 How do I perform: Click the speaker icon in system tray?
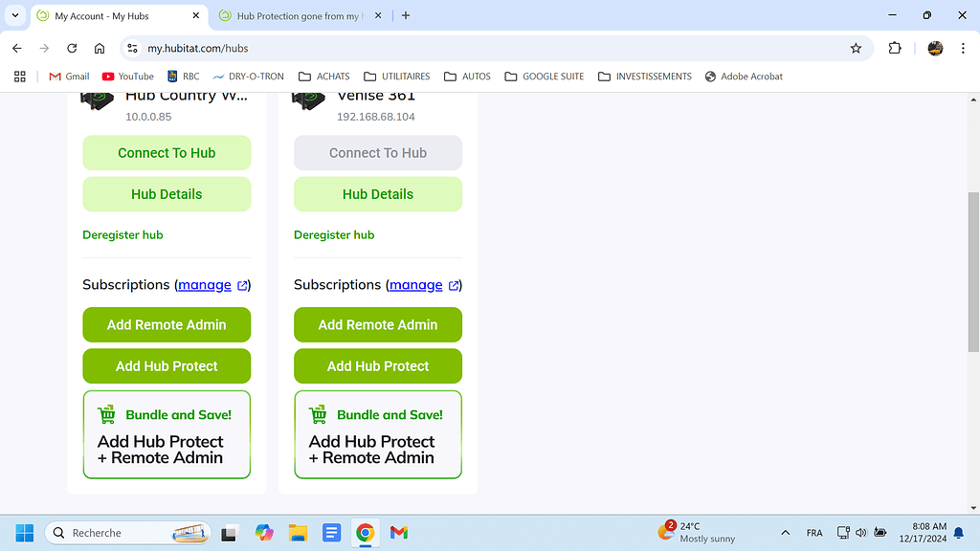tap(860, 532)
